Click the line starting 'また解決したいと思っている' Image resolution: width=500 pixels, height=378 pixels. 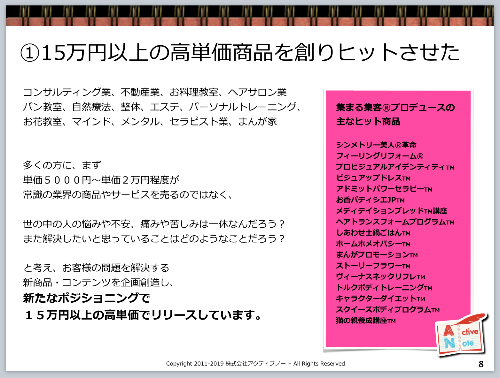pos(154,239)
